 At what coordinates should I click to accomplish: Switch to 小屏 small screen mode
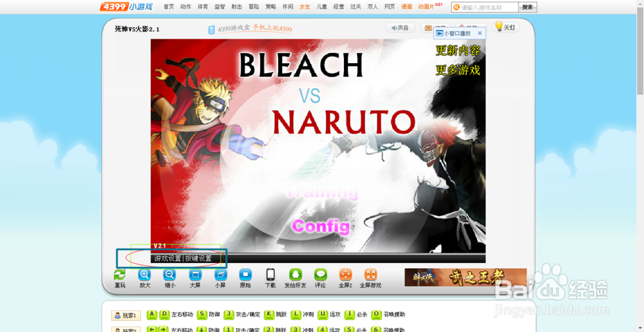[x=220, y=275]
